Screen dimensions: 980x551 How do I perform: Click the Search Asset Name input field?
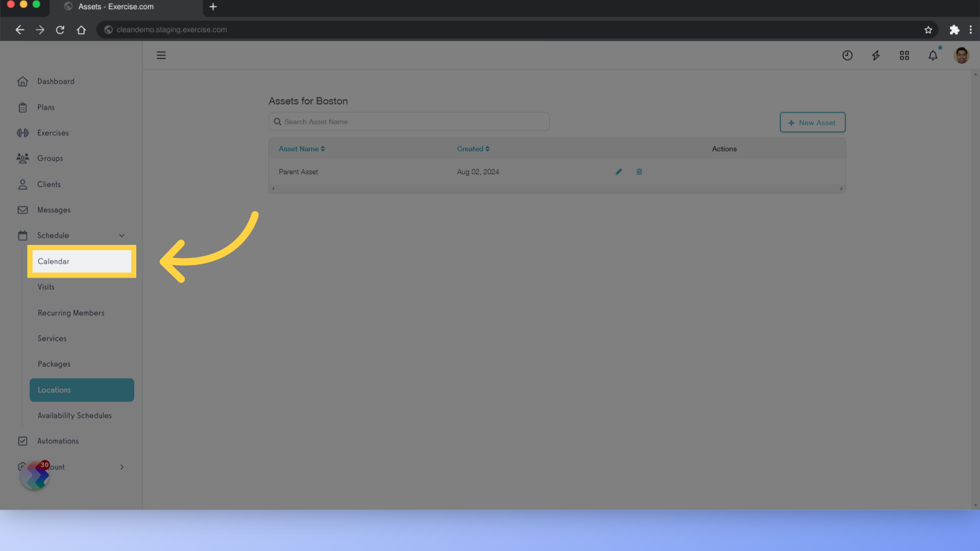[409, 121]
